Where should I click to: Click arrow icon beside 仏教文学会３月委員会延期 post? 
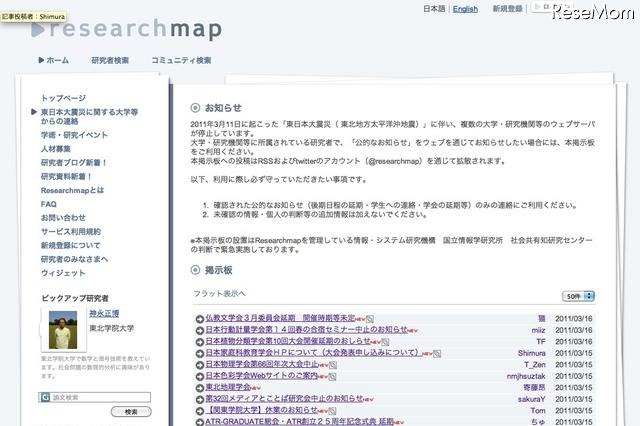coord(200,319)
